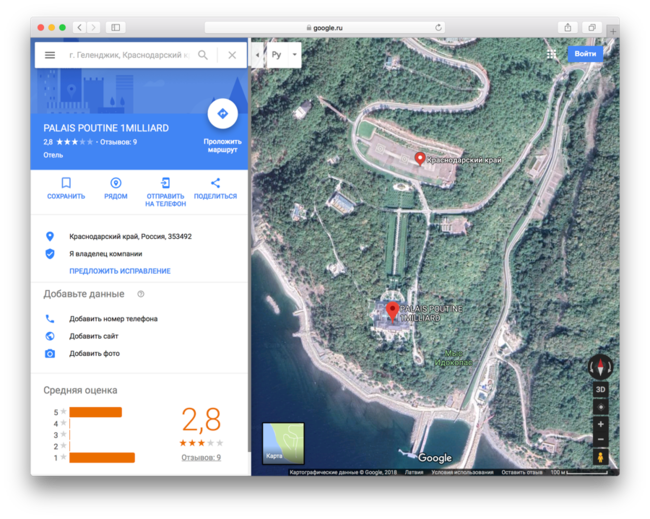Collapse the side panel with arrow

pos(257,54)
